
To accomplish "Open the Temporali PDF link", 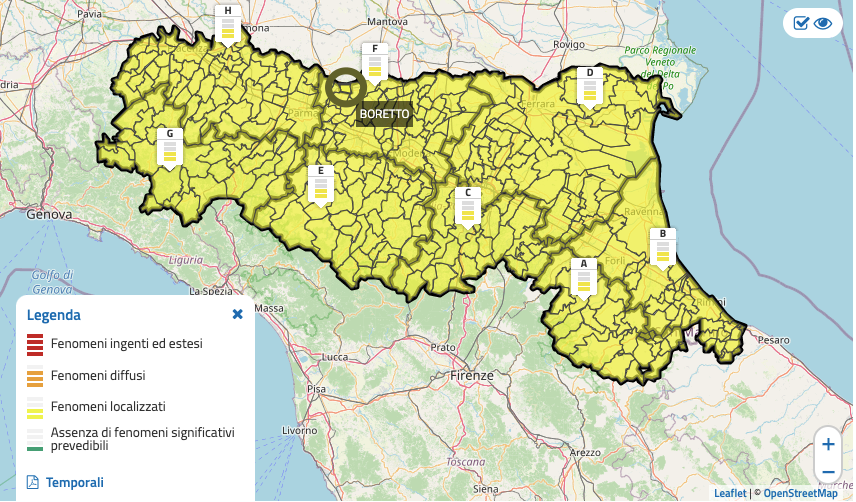I will pos(75,482).
